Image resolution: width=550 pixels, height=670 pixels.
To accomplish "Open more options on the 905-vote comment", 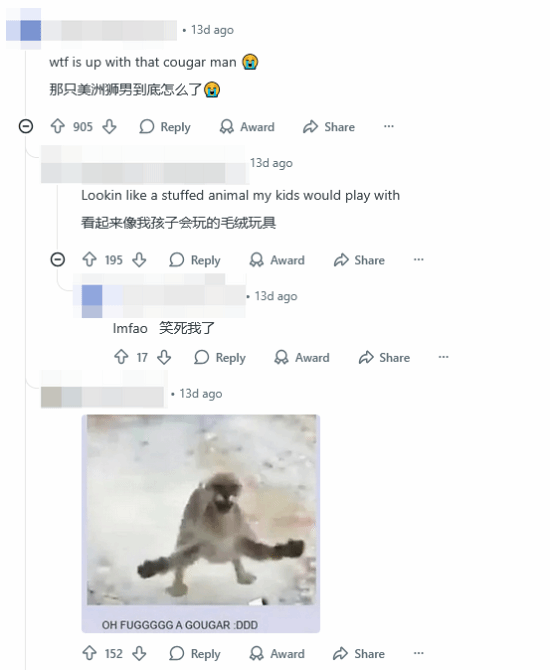I will [388, 126].
